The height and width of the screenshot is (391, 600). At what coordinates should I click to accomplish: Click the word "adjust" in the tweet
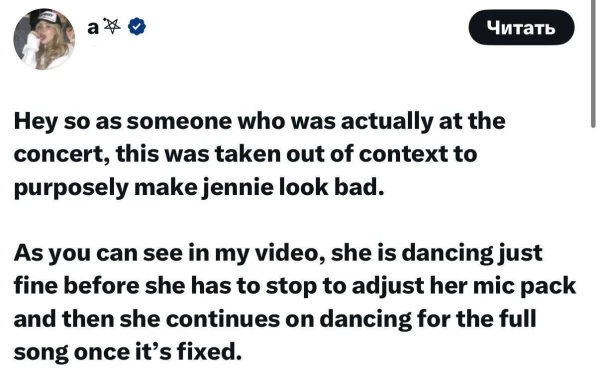[x=388, y=287]
